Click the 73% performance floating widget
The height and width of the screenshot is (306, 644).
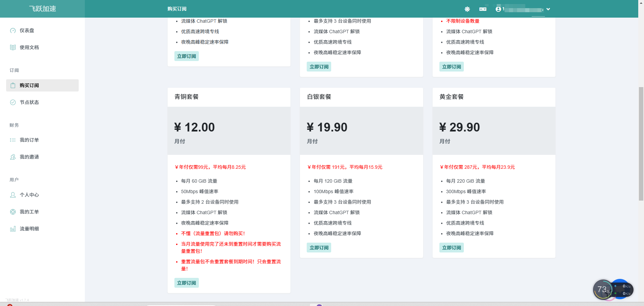pos(603,289)
